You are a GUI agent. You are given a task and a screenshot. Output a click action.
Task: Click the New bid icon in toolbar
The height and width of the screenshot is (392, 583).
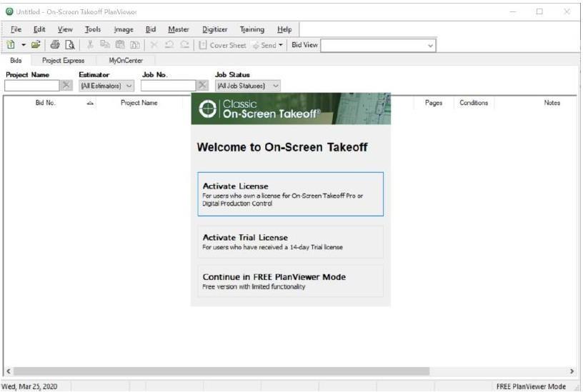(11, 45)
